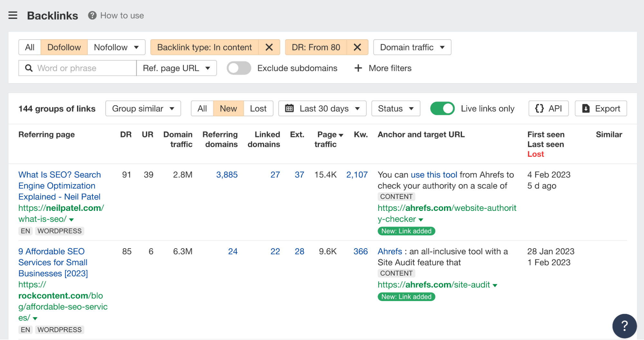Disable the Live links only toggle

442,109
